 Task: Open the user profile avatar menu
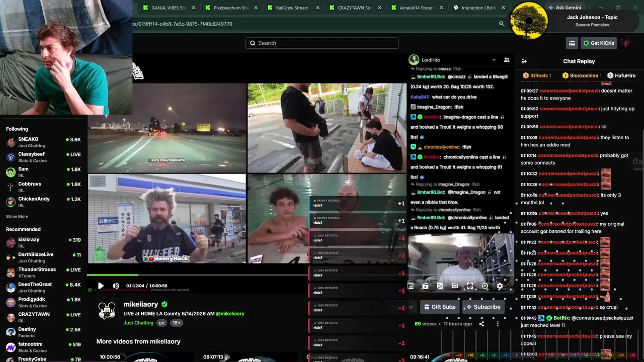625,43
